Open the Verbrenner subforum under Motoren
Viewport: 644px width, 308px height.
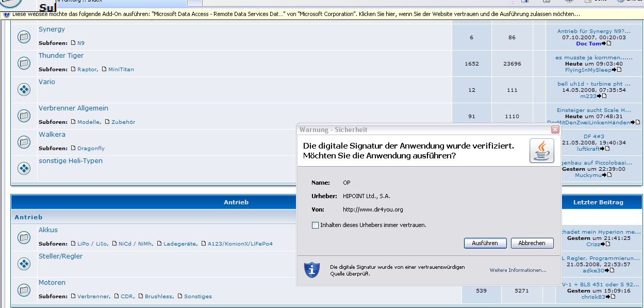coord(93,296)
